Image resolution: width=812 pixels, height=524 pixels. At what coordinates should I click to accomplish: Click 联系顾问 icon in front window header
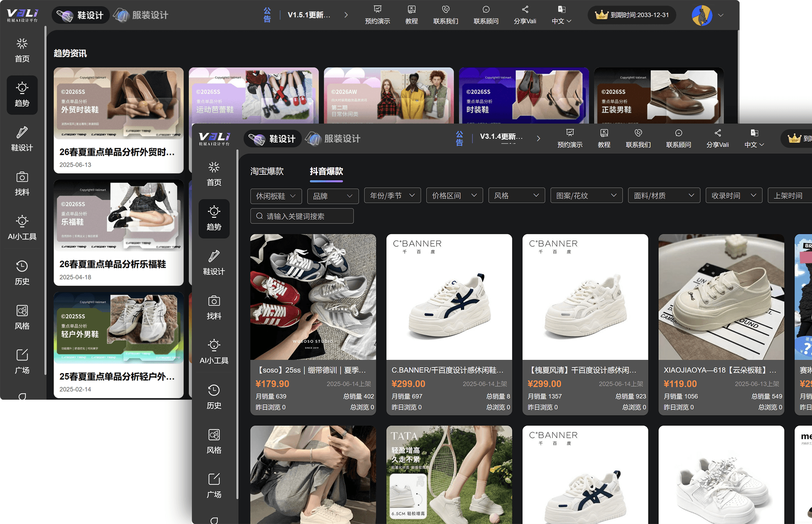679,133
